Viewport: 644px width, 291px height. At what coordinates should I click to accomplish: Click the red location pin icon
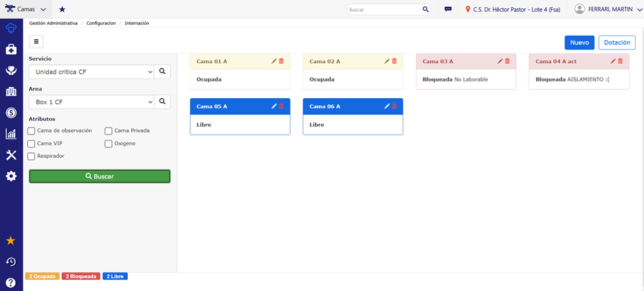point(468,9)
